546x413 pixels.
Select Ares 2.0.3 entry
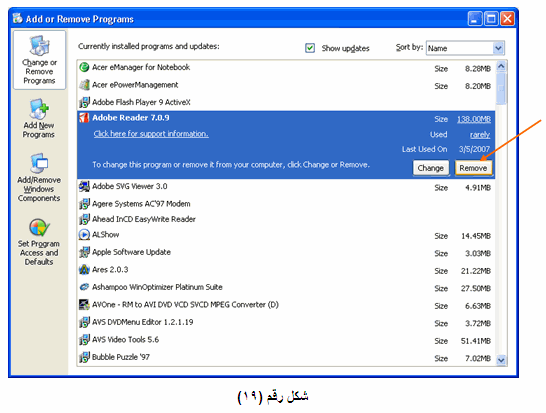click(286, 270)
